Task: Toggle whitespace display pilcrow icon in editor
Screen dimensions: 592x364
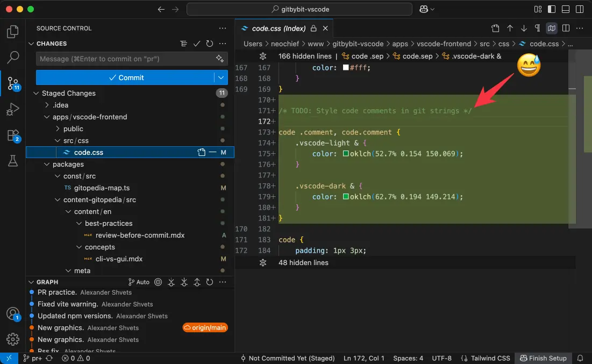Action: (x=537, y=28)
